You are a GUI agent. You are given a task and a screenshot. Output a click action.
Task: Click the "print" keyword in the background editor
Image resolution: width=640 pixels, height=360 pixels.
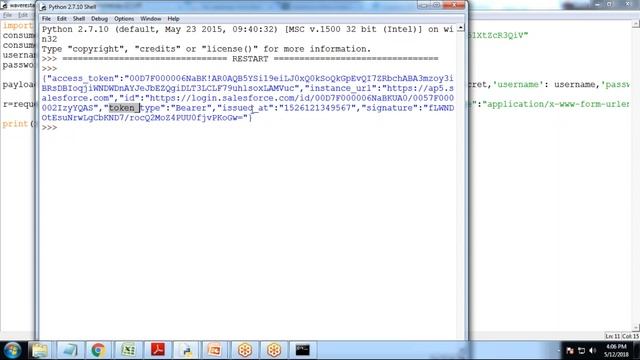point(15,124)
